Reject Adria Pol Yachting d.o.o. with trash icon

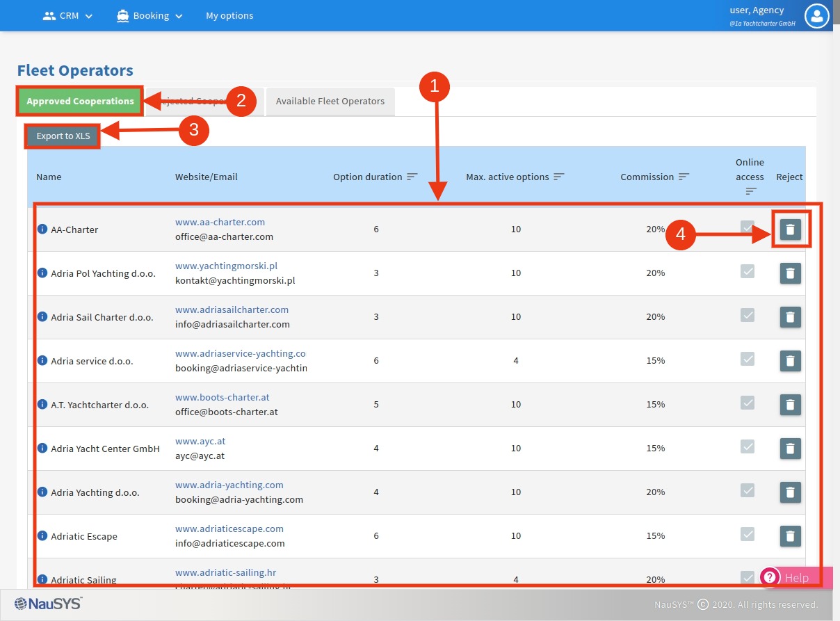790,273
